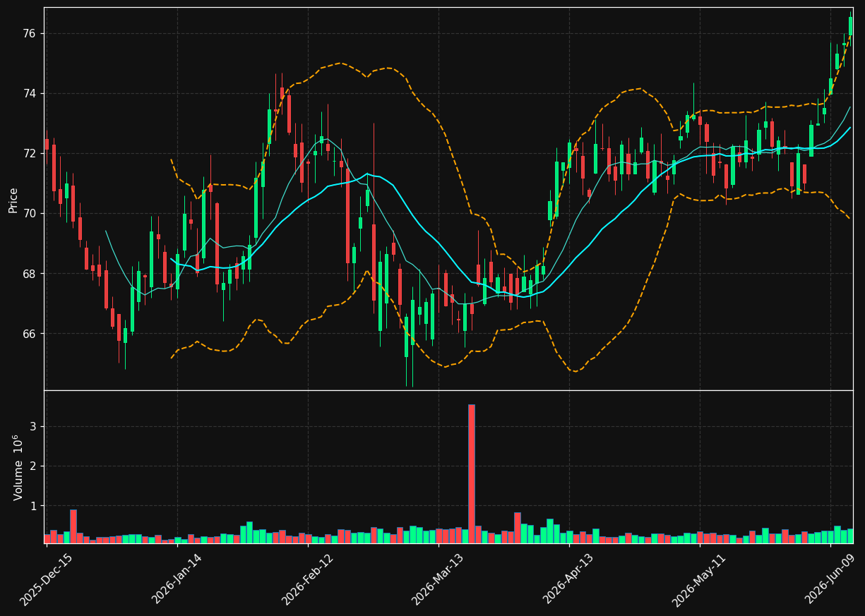865x616 pixels.
Task: Click the volume tick label 1
Action: click(32, 507)
